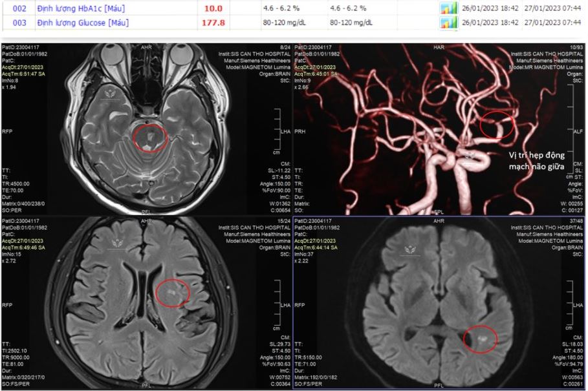The height and width of the screenshot is (391, 588).
Task: Open chart icon for Glucose row
Action: 448,23
